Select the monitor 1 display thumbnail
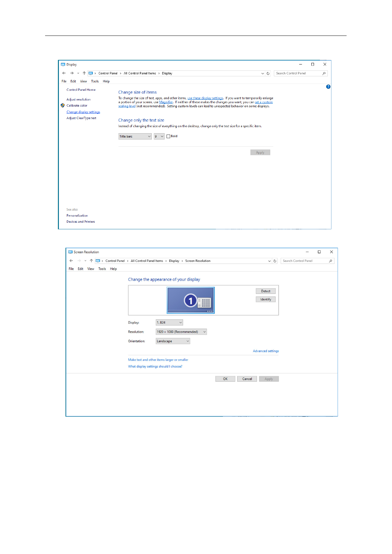Viewport: 392px width, 554px height. (191, 300)
